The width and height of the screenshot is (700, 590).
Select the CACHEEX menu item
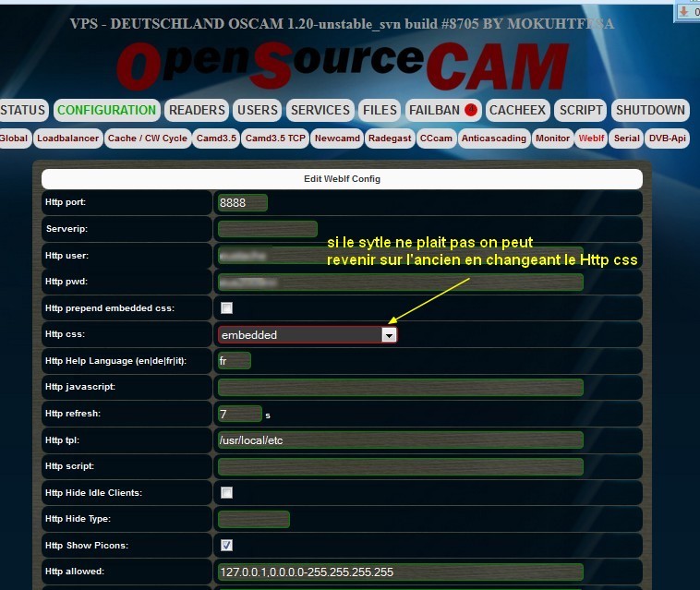[518, 110]
